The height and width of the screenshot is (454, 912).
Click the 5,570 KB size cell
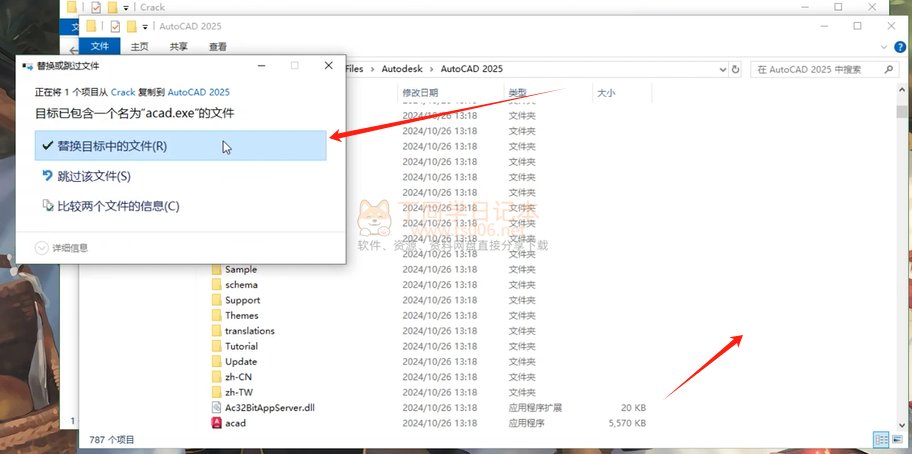click(x=627, y=423)
